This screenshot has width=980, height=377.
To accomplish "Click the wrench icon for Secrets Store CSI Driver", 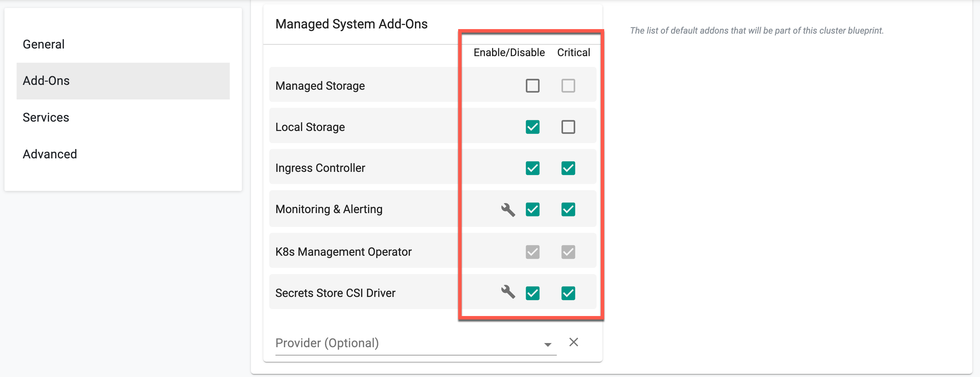I will point(507,293).
